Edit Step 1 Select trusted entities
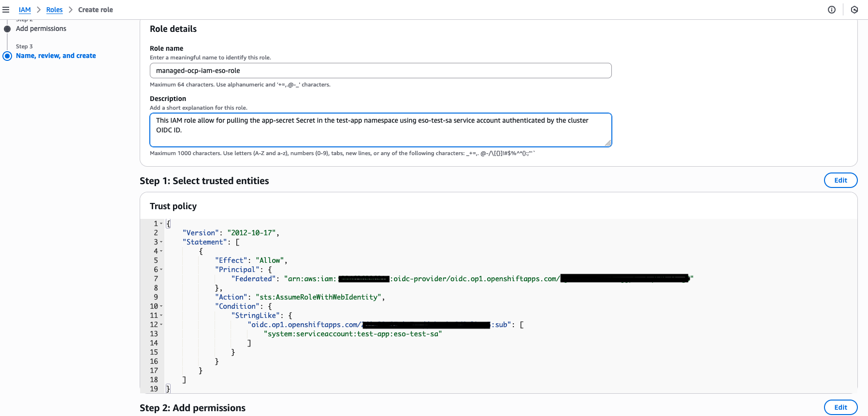 click(840, 180)
